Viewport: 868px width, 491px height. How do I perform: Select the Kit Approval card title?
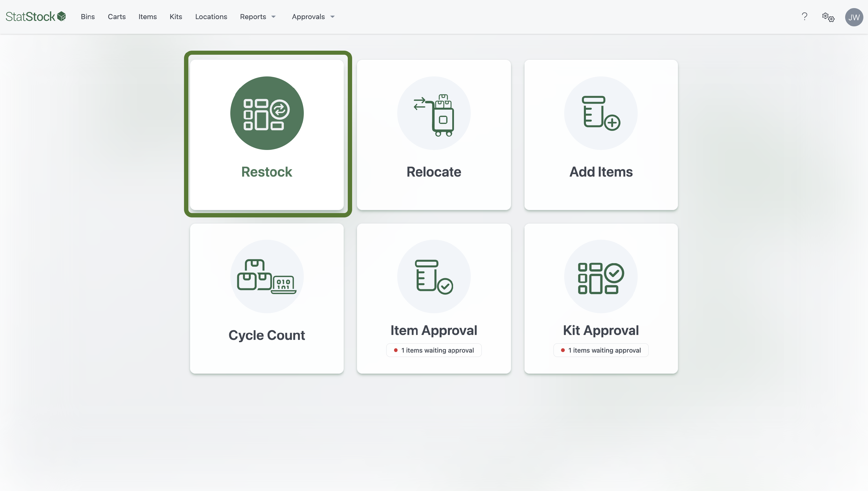601,331
